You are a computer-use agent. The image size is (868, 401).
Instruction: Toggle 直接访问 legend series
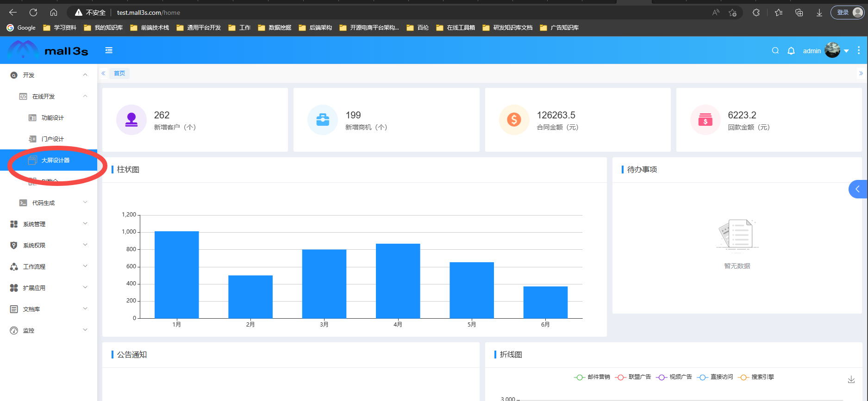pos(715,377)
